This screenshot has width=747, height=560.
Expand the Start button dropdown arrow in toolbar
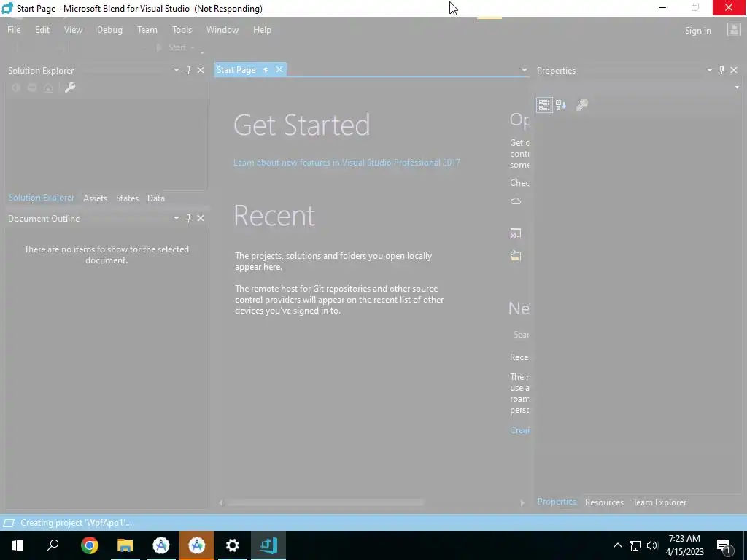click(193, 47)
